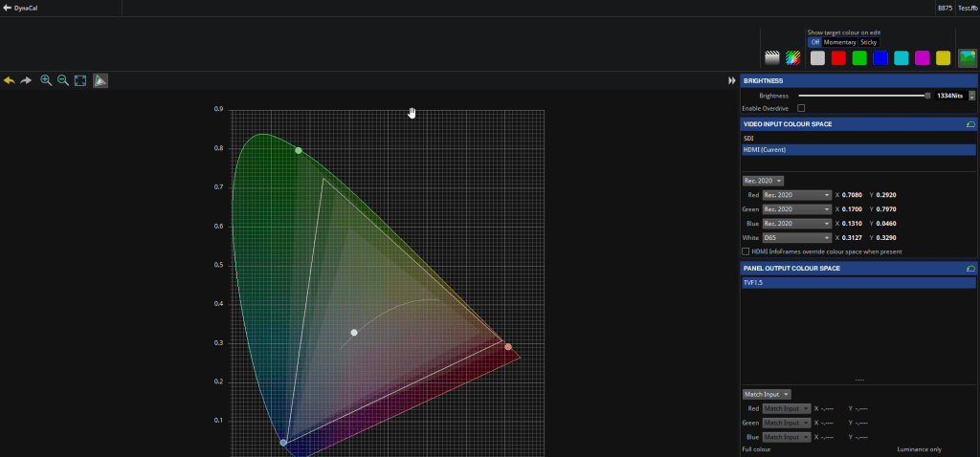Select TVF1.5 in panel output list
This screenshot has width=980, height=457.
coord(858,283)
